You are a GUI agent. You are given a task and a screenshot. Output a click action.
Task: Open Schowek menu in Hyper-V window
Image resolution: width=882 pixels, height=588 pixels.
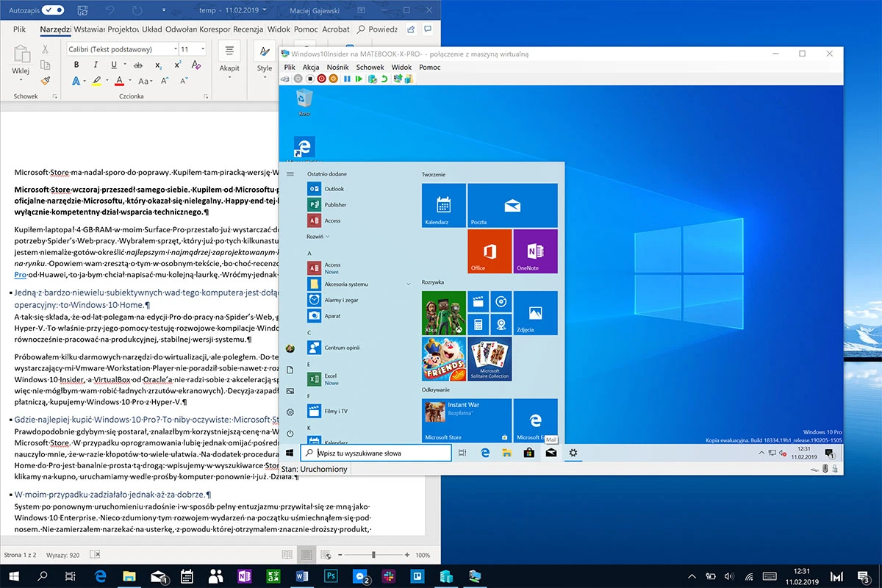pyautogui.click(x=370, y=67)
